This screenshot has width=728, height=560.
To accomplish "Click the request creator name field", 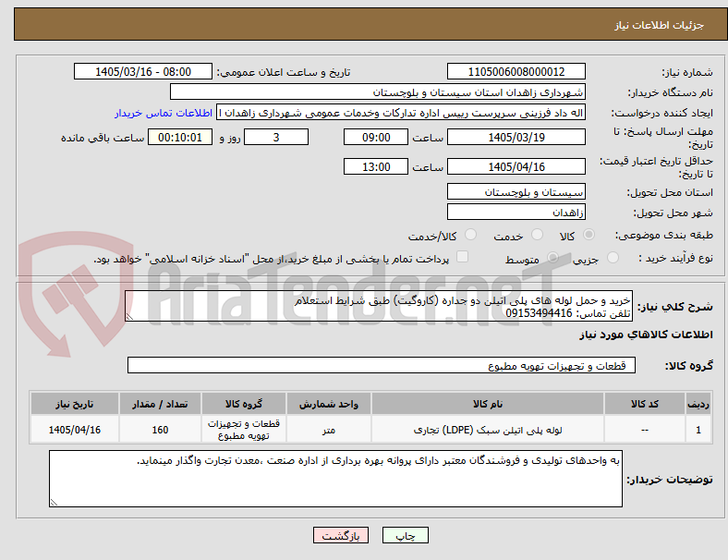I will 401,113.
